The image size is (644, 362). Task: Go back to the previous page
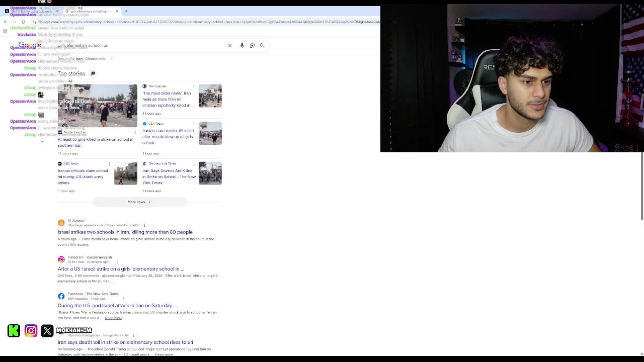pyautogui.click(x=6, y=22)
